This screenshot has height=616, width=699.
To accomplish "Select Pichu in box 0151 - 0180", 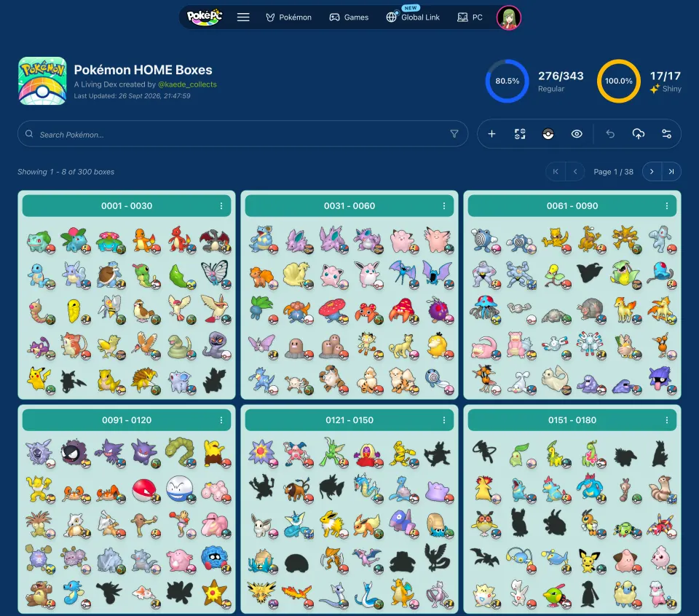I will click(x=591, y=560).
